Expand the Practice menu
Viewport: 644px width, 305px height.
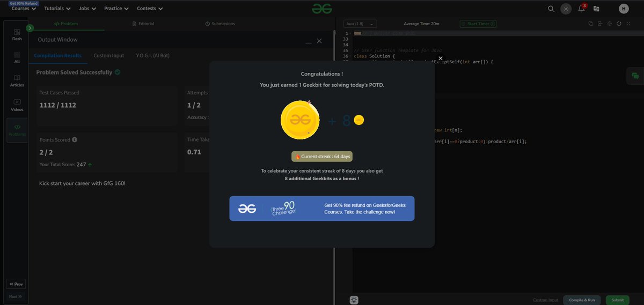pyautogui.click(x=116, y=9)
